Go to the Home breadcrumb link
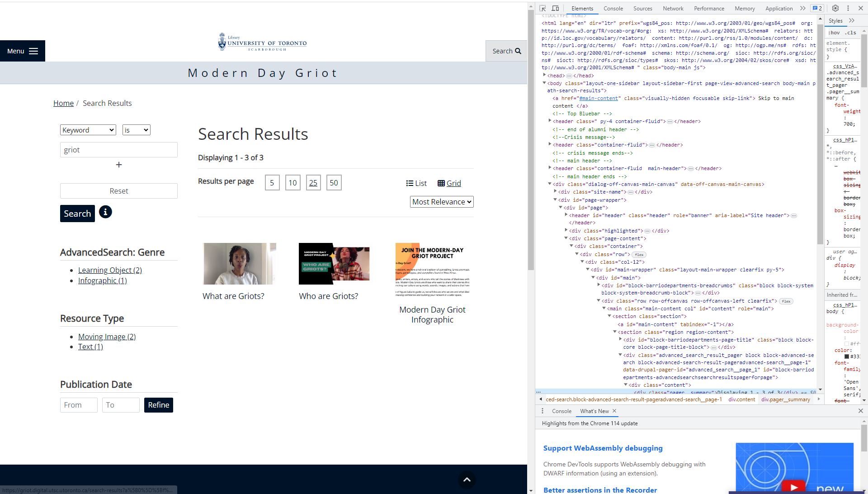The height and width of the screenshot is (494, 868). [63, 103]
